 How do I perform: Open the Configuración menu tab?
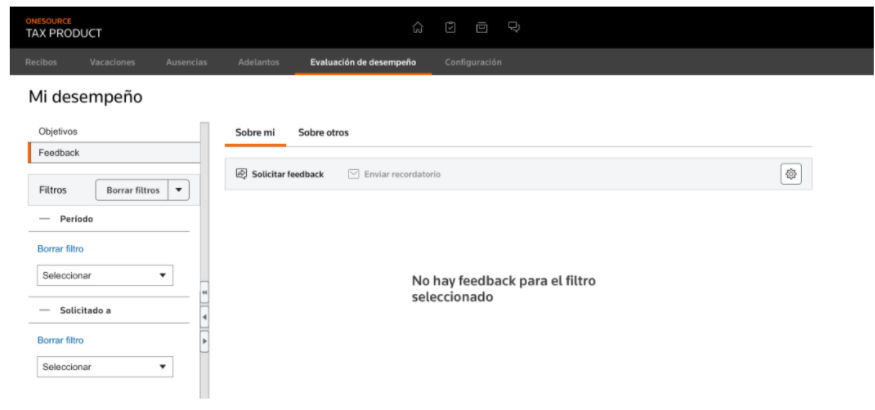coord(473,62)
